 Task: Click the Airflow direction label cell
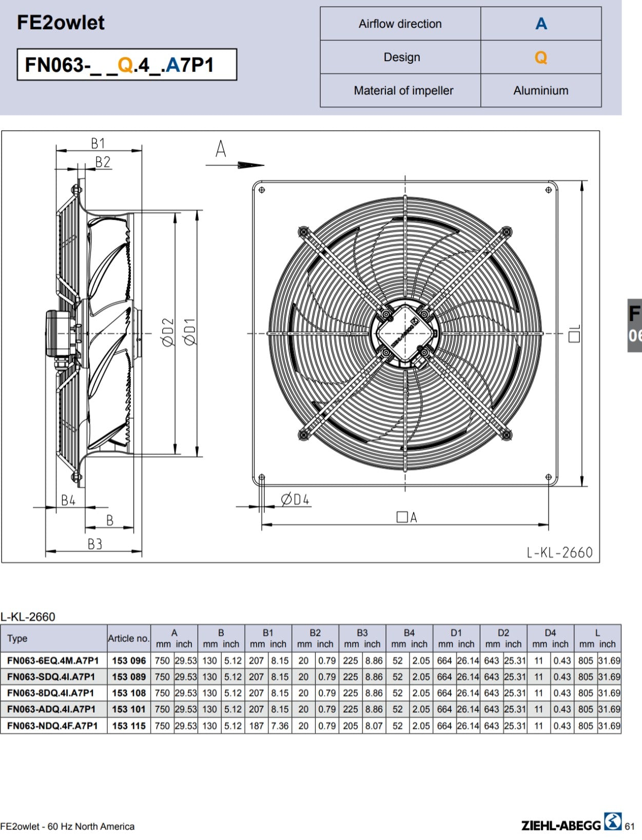click(400, 24)
